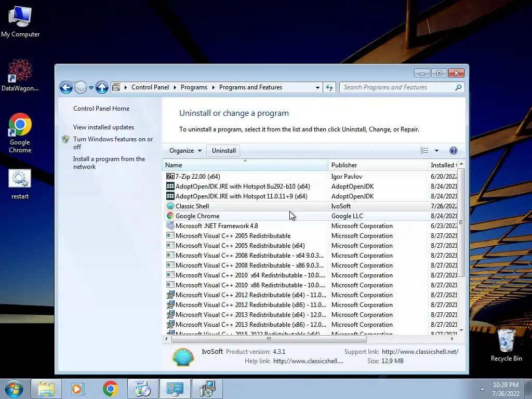Select the Google Chrome list icon
This screenshot has height=399, width=532.
point(170,216)
